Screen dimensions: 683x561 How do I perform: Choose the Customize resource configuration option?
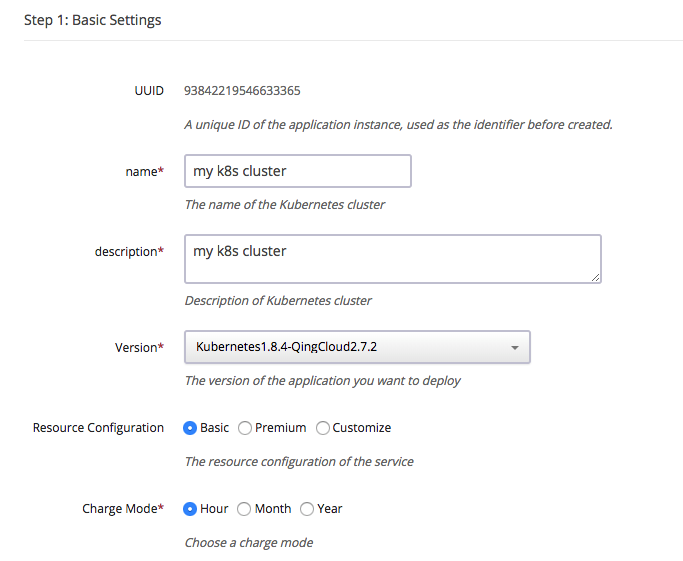[x=323, y=428]
